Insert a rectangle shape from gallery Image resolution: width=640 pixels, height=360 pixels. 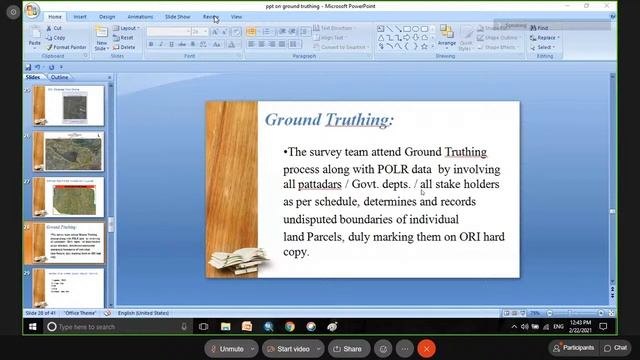(407, 29)
